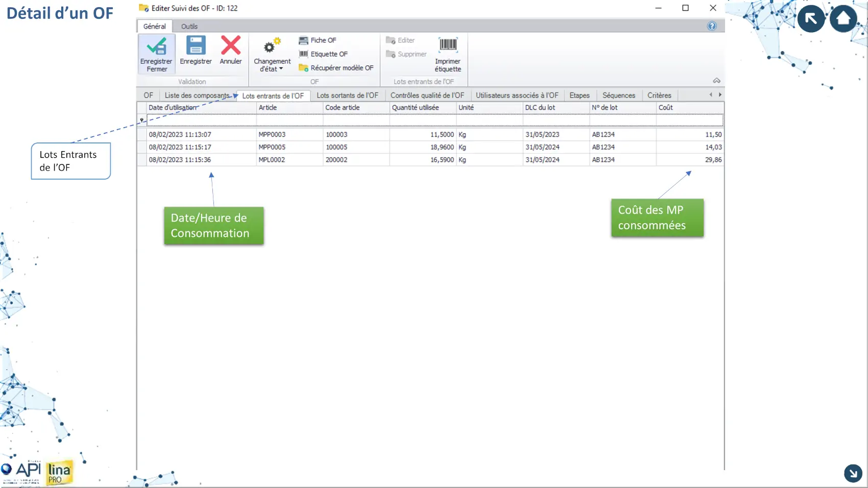Select the Contrôles qualité de l'OF tab

pos(427,95)
